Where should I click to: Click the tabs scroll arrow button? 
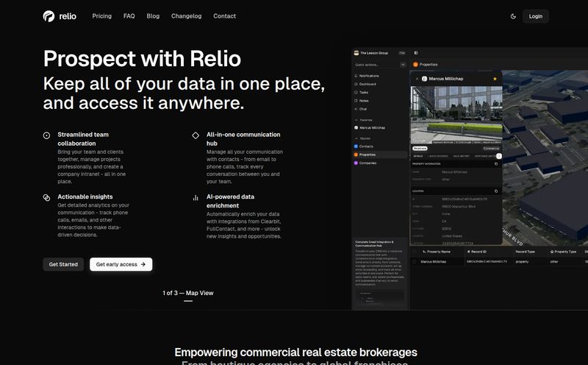(499, 156)
